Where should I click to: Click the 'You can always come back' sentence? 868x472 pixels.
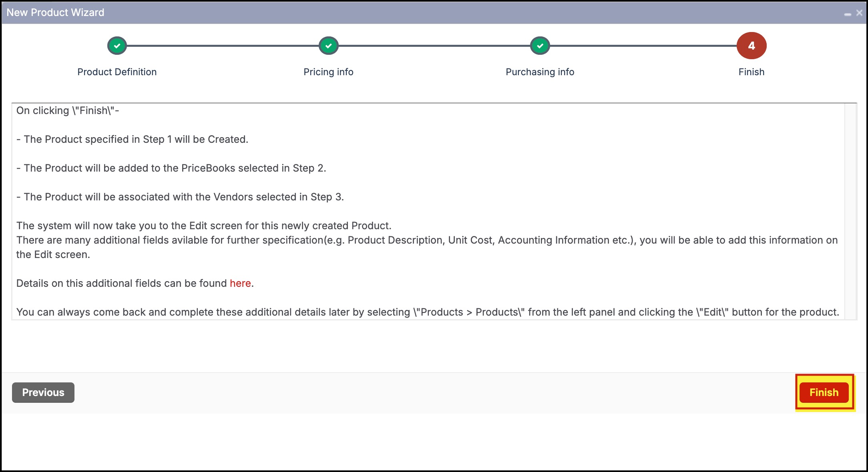click(428, 312)
